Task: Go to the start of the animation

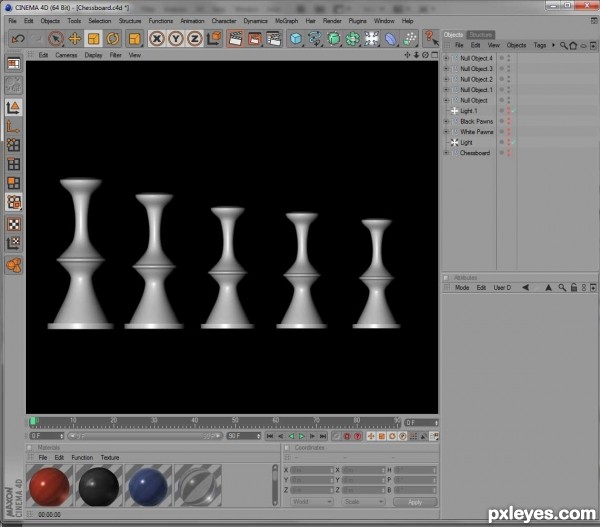Action: click(270, 436)
